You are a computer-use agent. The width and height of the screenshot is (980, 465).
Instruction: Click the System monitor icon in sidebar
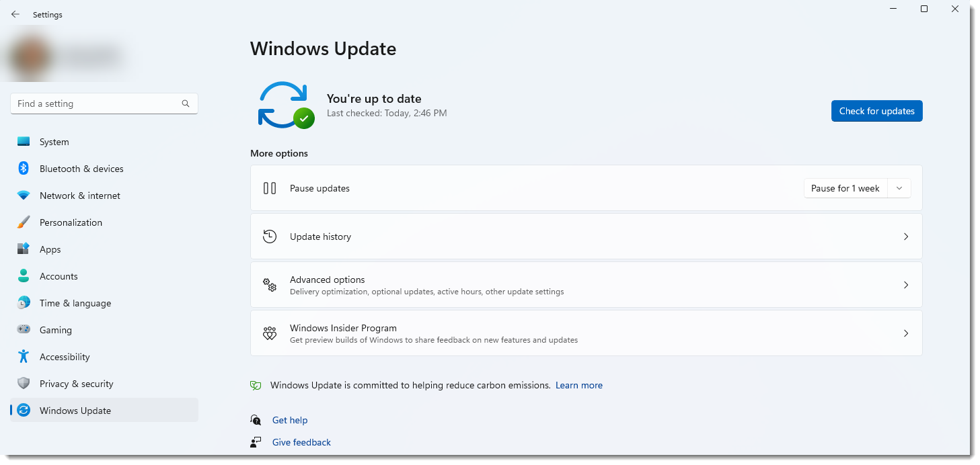point(24,142)
